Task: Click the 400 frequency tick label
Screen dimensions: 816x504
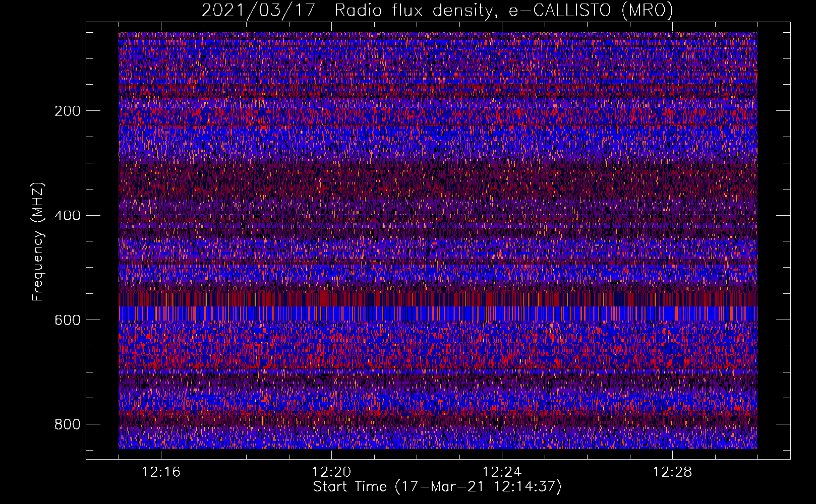Action: click(x=68, y=216)
